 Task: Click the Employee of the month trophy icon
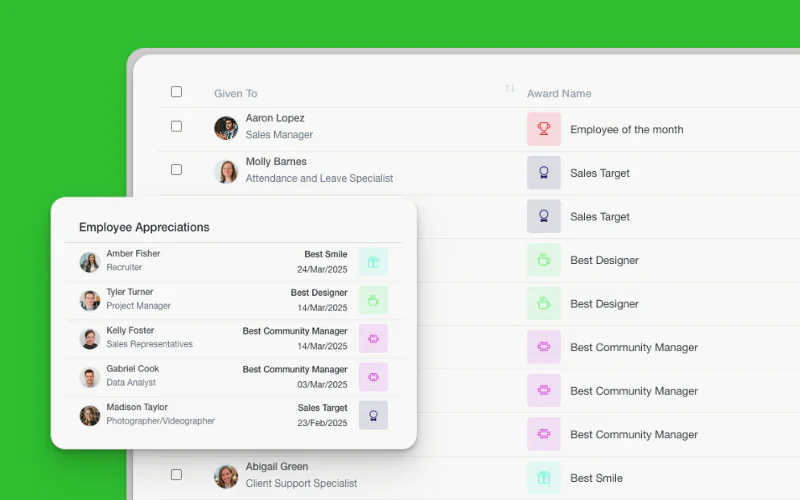544,129
